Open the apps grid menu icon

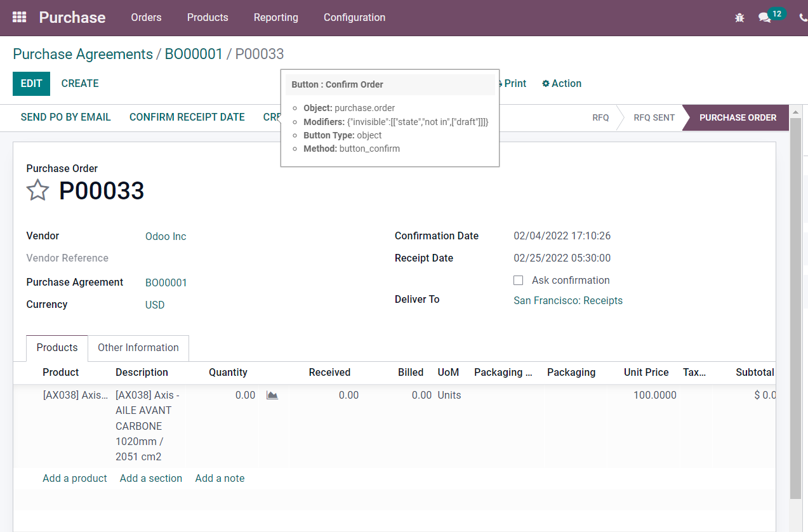(19, 17)
